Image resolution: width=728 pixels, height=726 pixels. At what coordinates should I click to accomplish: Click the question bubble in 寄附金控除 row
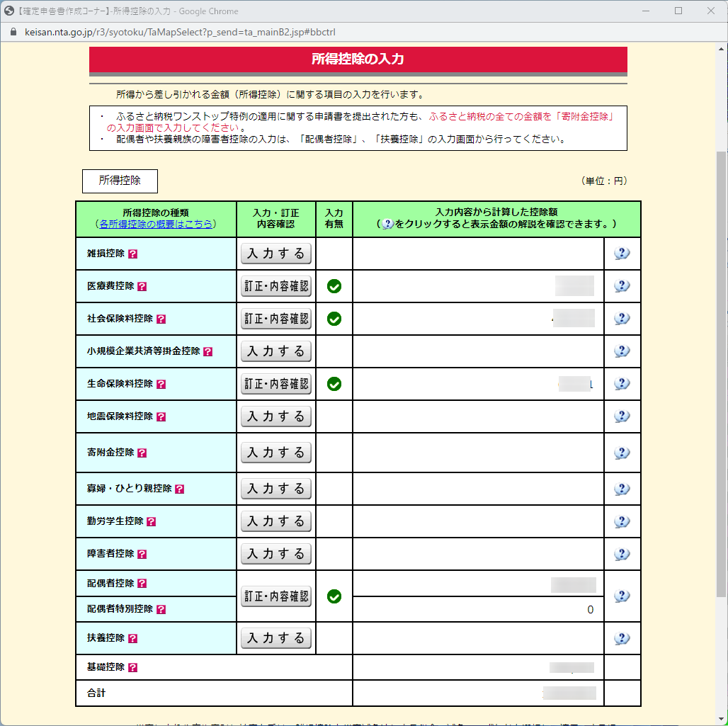622,453
